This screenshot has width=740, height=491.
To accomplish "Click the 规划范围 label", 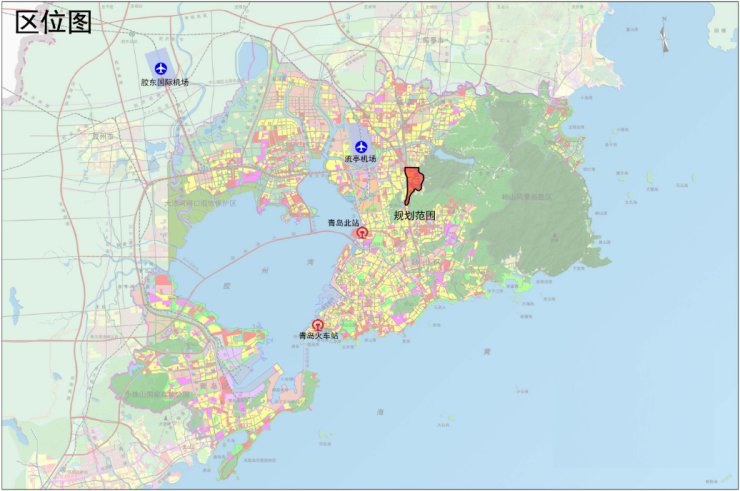I will coord(414,216).
